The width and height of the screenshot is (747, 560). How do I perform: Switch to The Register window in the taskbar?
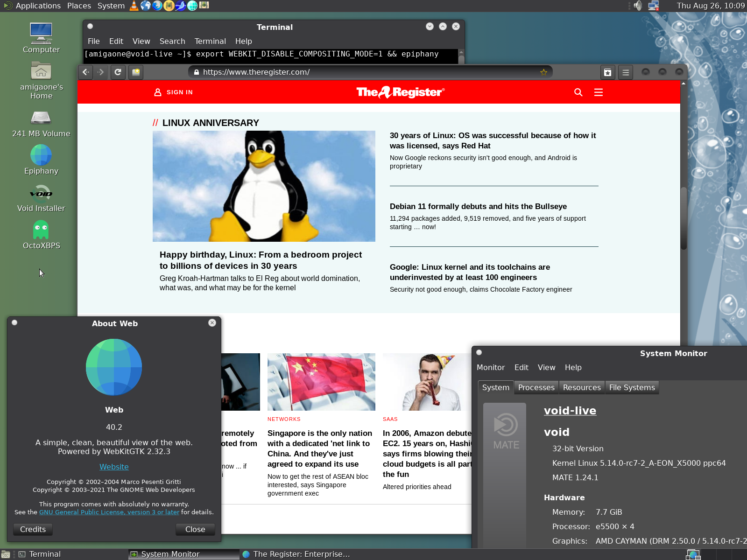[296, 554]
